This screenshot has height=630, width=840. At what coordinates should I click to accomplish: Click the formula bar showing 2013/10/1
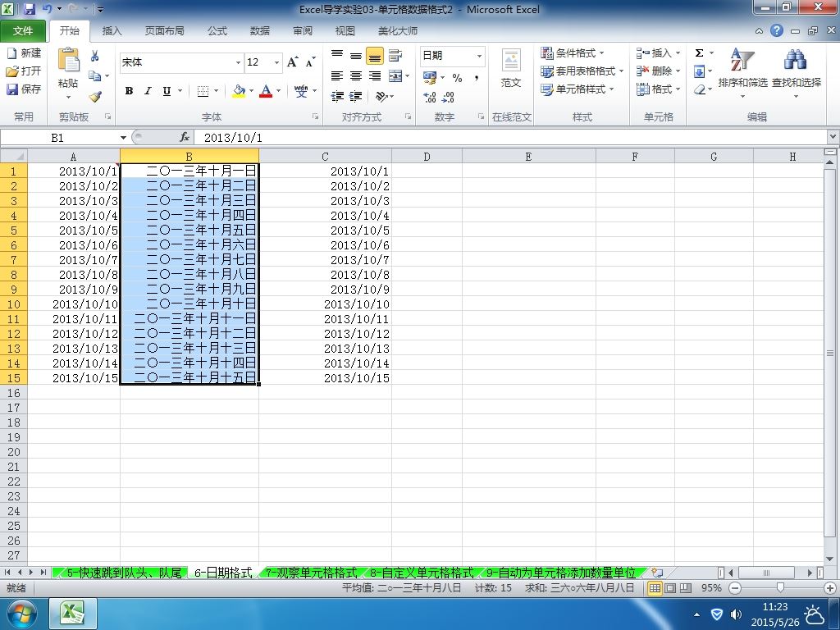coord(510,138)
